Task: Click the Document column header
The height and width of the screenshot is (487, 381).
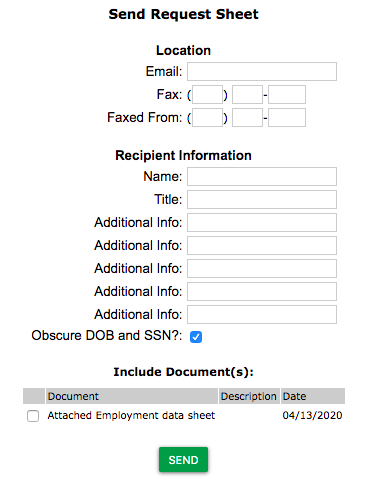Action: [132, 396]
